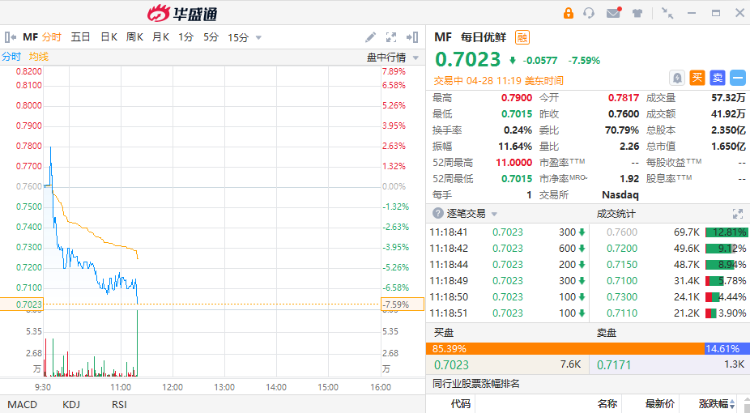Open customer service headset icon
Image resolution: width=750 pixels, height=413 pixels.
(589, 13)
